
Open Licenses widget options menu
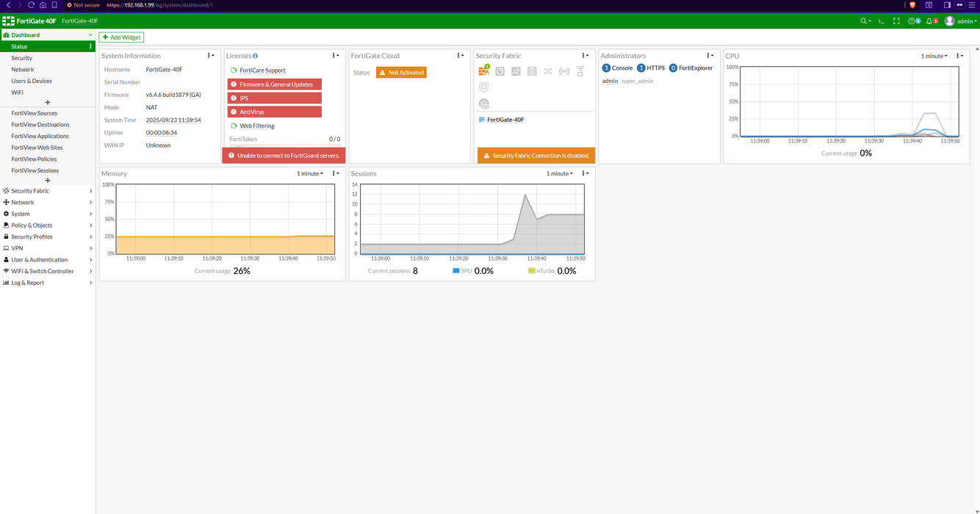336,55
